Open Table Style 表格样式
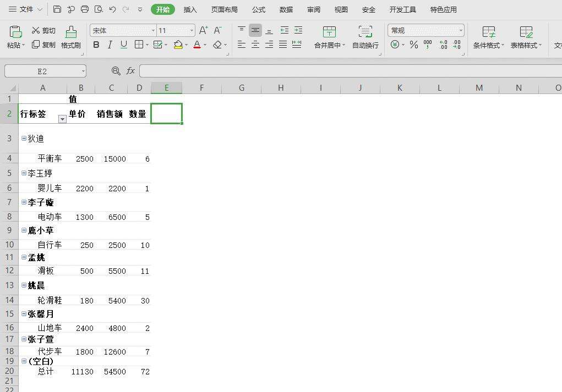 (x=526, y=37)
